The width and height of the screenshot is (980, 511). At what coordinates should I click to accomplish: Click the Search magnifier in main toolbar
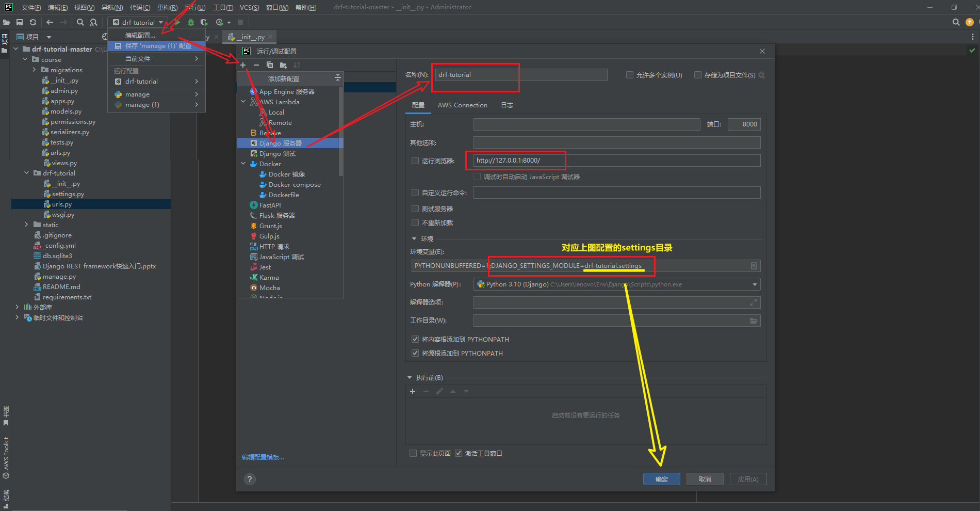click(x=80, y=22)
